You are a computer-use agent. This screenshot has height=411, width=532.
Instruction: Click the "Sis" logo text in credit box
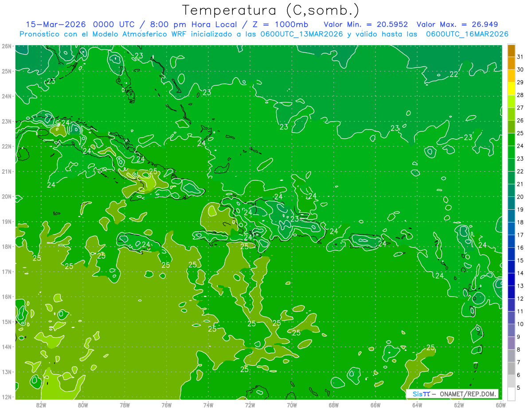click(417, 394)
